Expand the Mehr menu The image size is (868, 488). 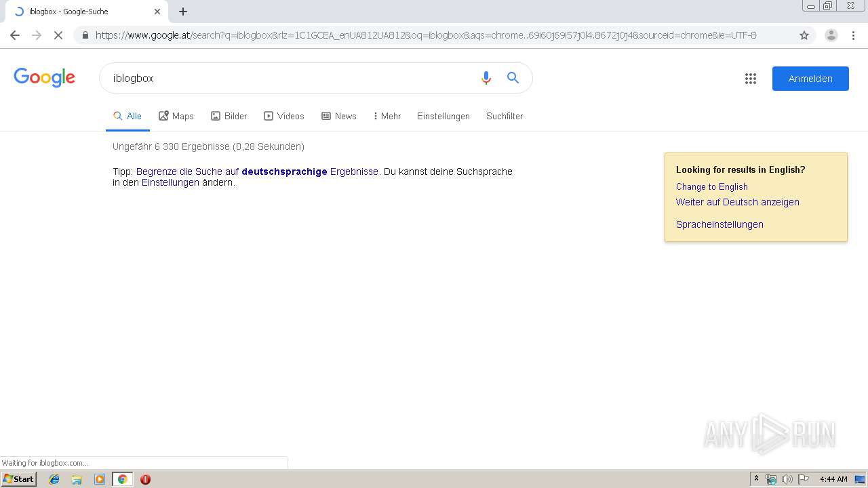(387, 116)
